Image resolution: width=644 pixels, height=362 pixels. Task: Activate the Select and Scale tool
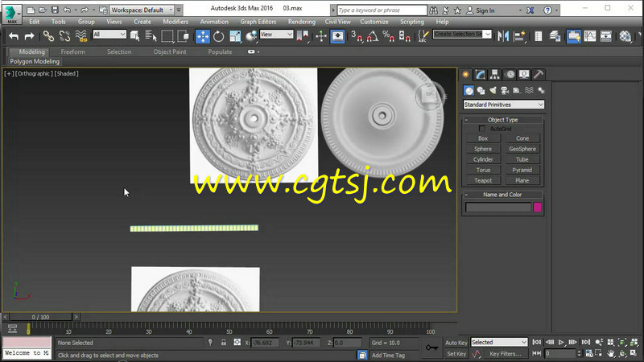[235, 36]
